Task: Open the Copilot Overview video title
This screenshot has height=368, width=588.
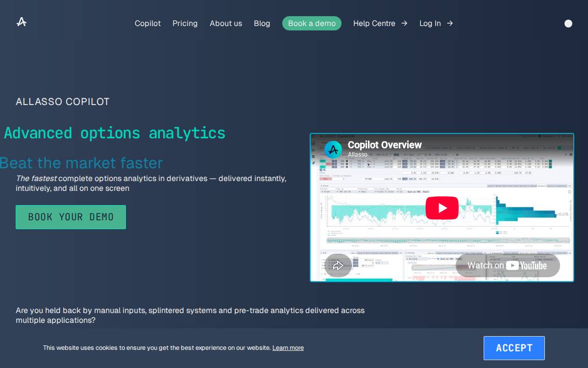Action: [x=385, y=145]
